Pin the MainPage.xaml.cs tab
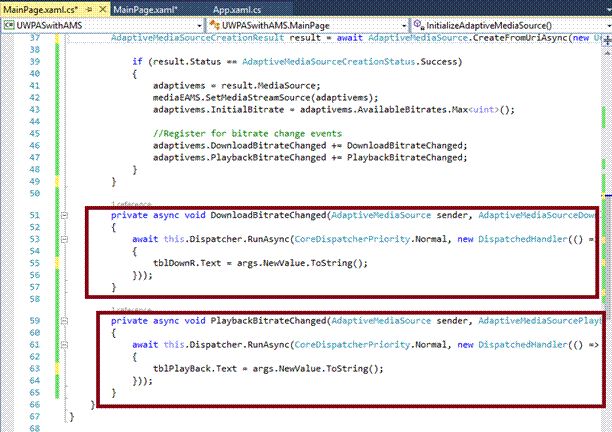612x432 pixels. click(89, 9)
